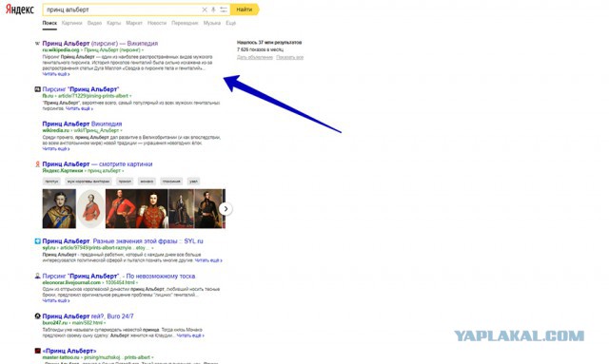Open the ru.wikipedia.org result dropdown arrow

[x=143, y=50]
